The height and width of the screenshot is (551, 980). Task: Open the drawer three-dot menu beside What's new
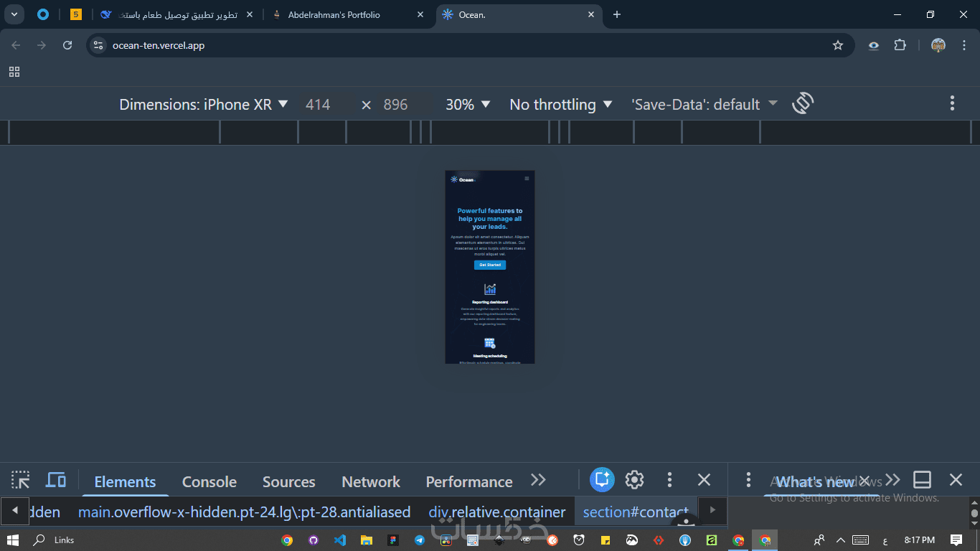pos(748,480)
